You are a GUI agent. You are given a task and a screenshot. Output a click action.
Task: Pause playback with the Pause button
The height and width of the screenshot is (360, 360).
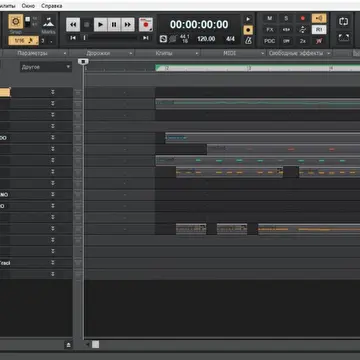click(x=114, y=25)
